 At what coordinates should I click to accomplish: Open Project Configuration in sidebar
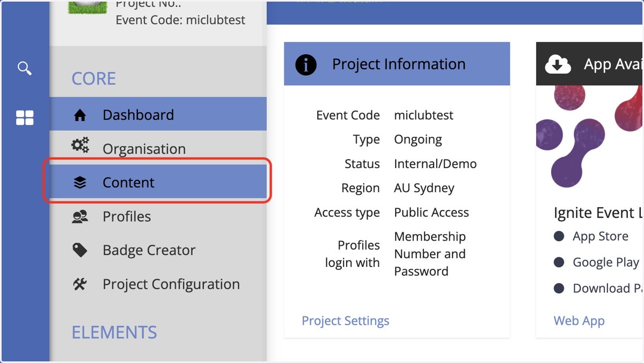tap(158, 284)
